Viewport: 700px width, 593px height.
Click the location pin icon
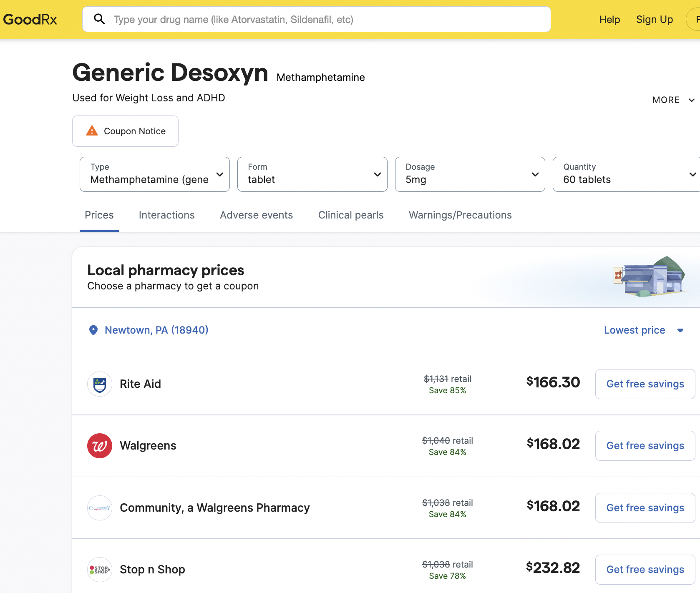pyautogui.click(x=93, y=330)
